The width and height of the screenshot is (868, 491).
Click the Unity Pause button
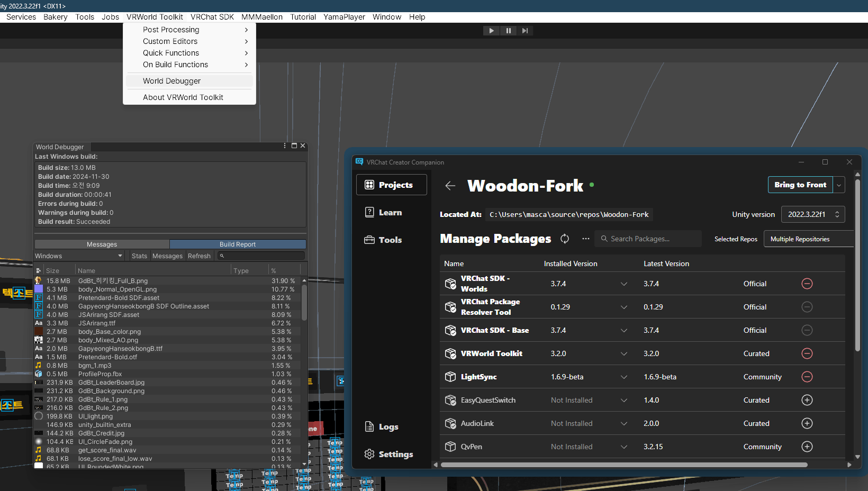508,31
